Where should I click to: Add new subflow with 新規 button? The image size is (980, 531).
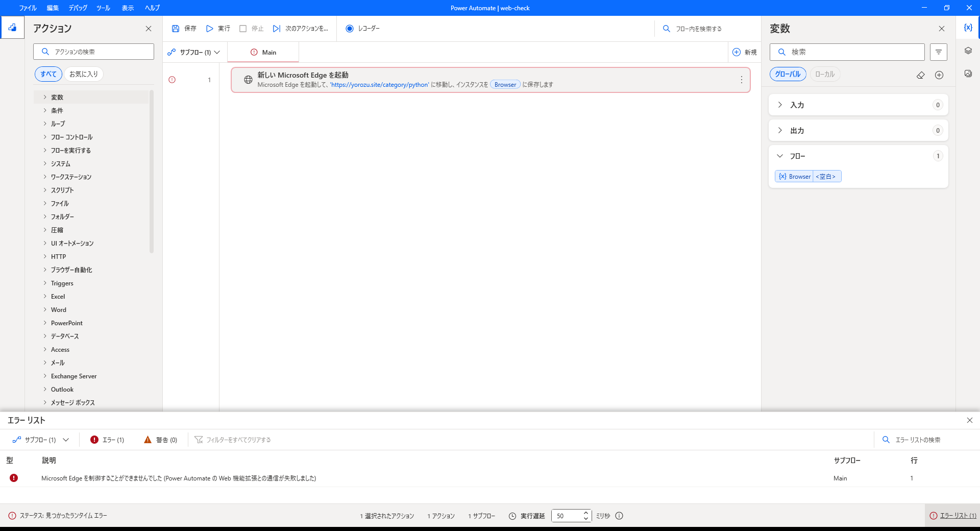pos(745,52)
